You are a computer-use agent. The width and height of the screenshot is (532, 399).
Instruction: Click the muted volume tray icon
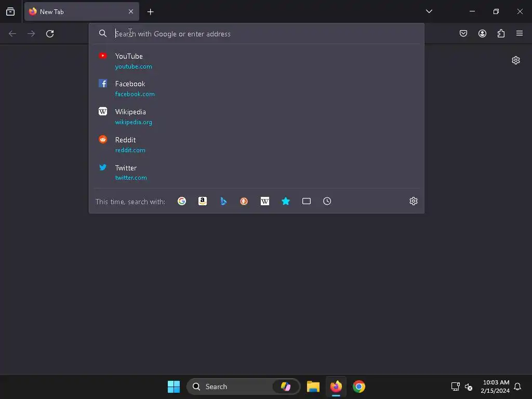coord(469,387)
